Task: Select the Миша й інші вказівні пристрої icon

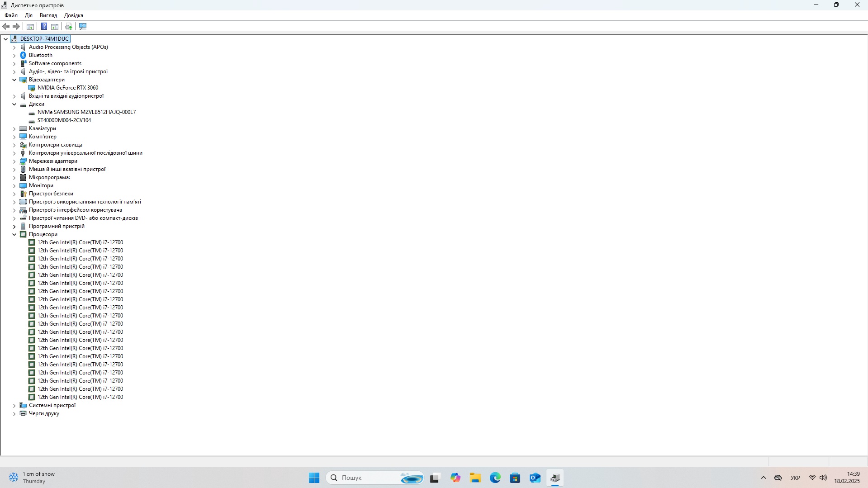Action: [23, 169]
